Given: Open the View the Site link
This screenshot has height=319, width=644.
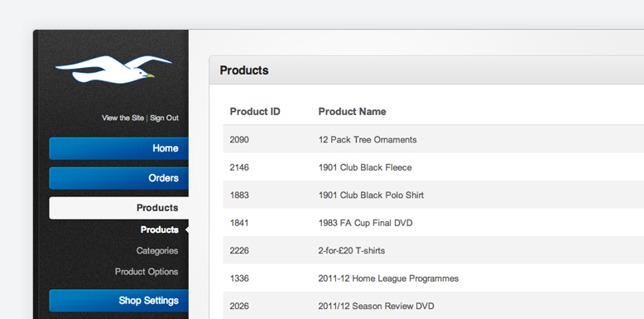Looking at the screenshot, I should coord(123,118).
